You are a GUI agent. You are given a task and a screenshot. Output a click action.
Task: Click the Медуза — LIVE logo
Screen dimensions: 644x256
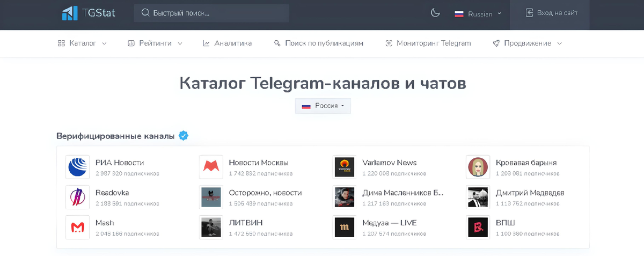pos(345,227)
